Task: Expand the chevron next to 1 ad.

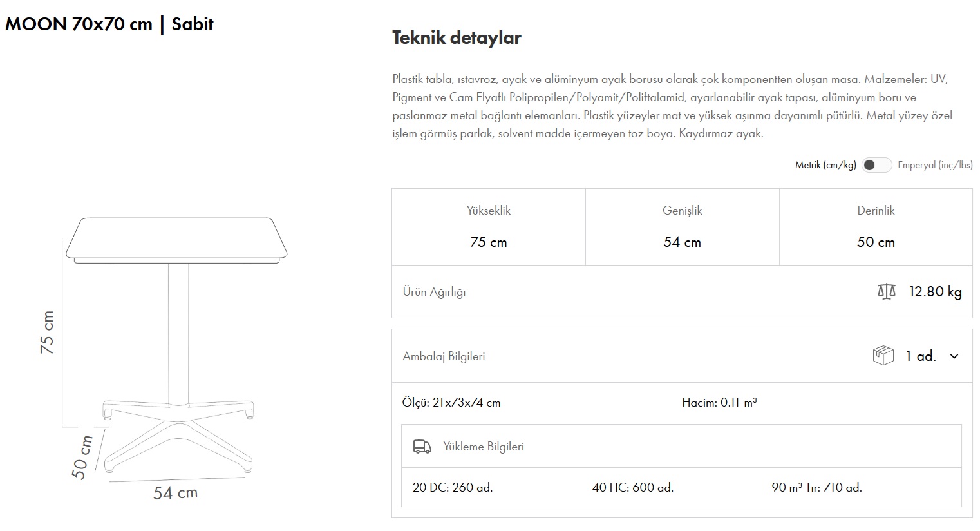Action: coord(954,356)
